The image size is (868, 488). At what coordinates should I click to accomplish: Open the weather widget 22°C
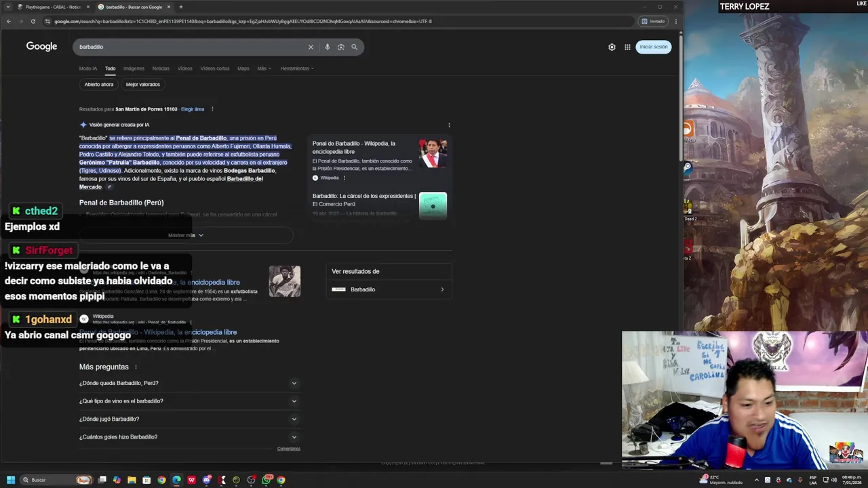(722, 479)
